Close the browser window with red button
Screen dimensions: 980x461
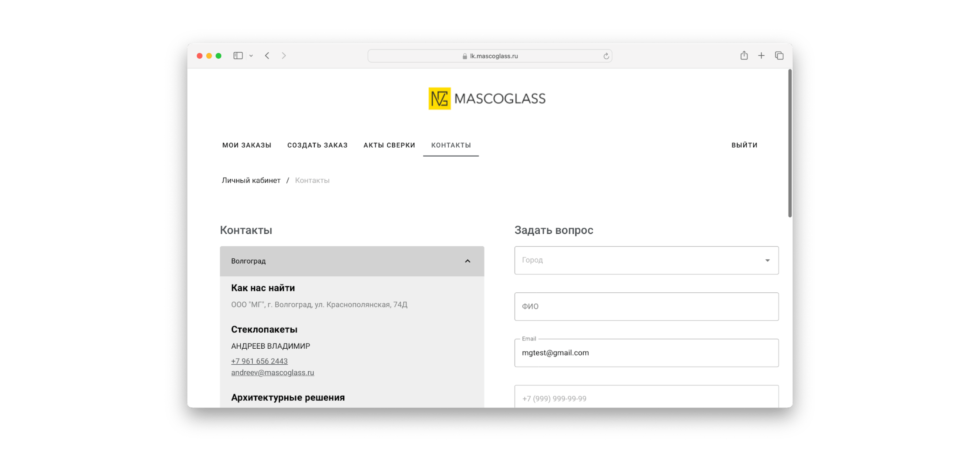pyautogui.click(x=199, y=56)
